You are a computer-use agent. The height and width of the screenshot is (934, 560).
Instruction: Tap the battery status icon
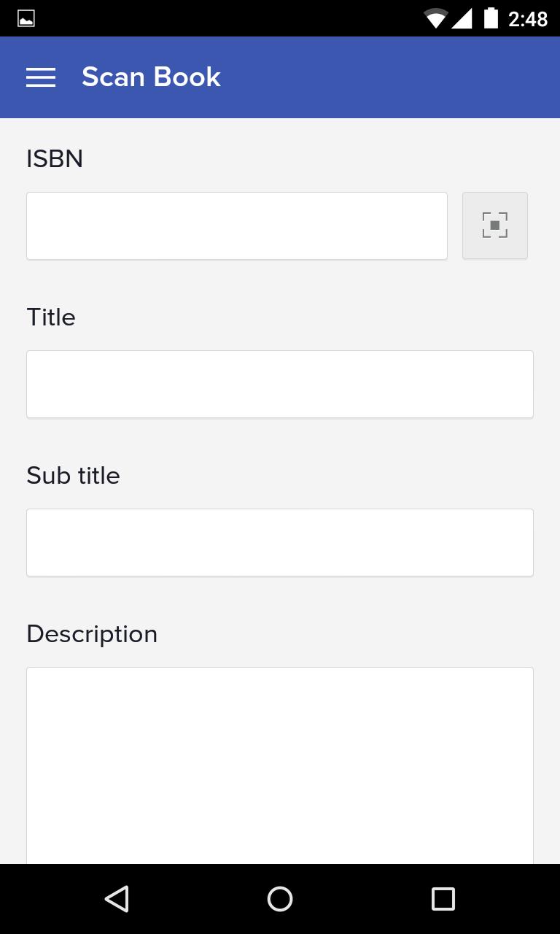point(491,19)
